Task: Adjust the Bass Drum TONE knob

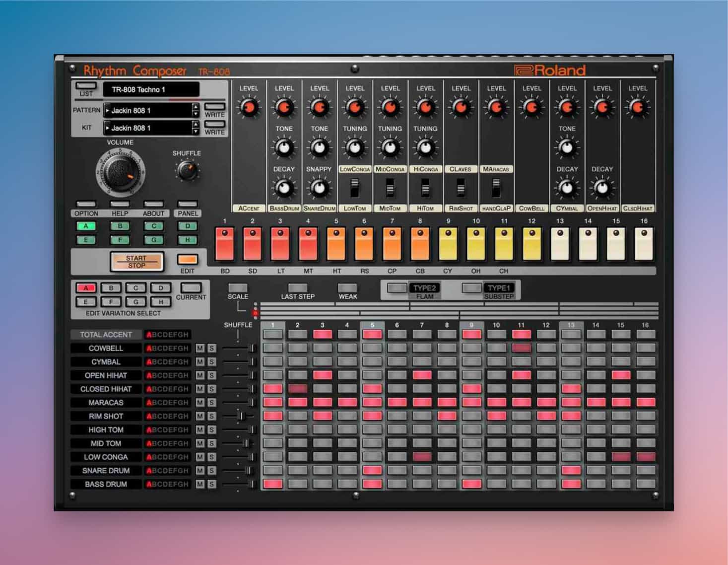Action: click(x=284, y=147)
